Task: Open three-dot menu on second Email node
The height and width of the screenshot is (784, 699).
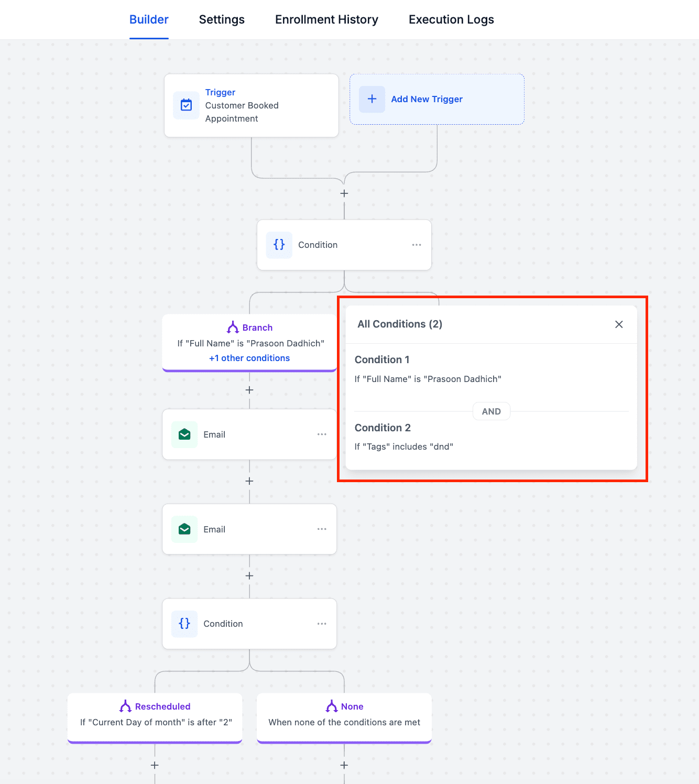Action: [322, 529]
